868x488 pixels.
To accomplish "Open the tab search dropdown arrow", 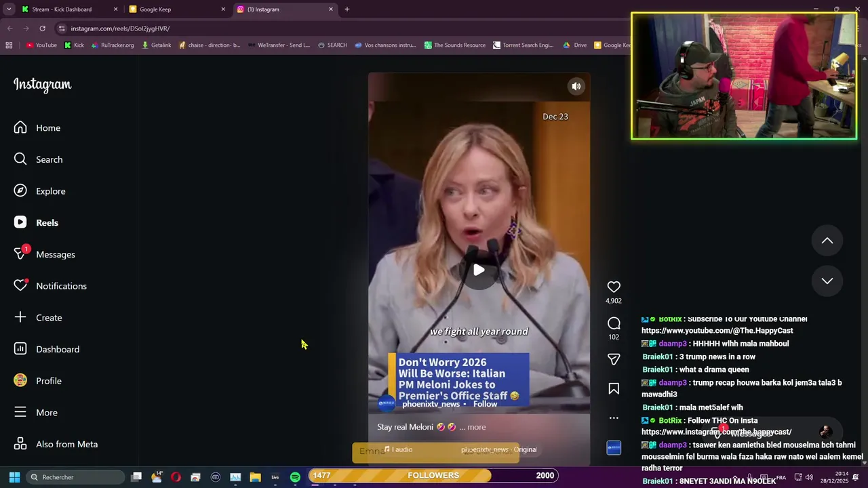I will tap(9, 9).
